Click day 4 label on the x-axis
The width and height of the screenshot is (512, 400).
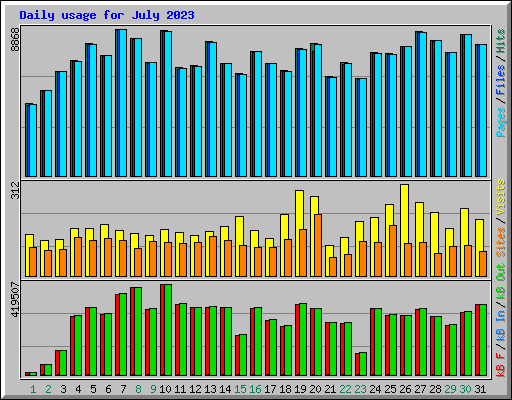pos(78,389)
